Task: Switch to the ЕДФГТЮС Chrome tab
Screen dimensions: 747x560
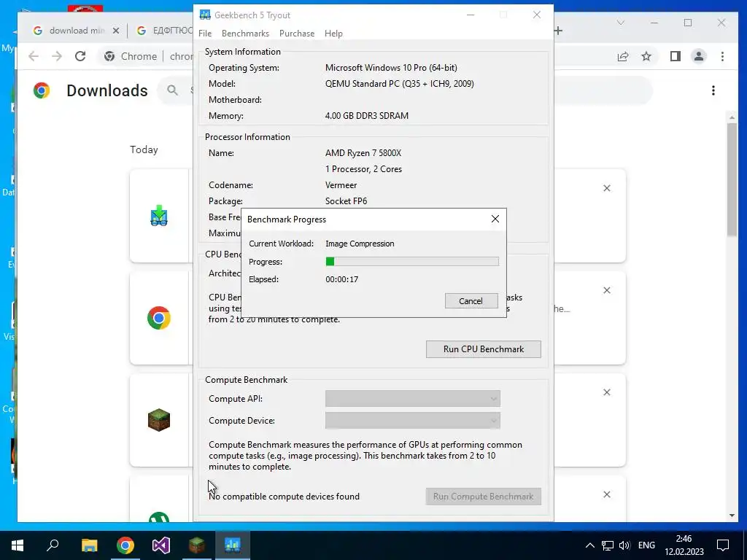Action: 165,31
